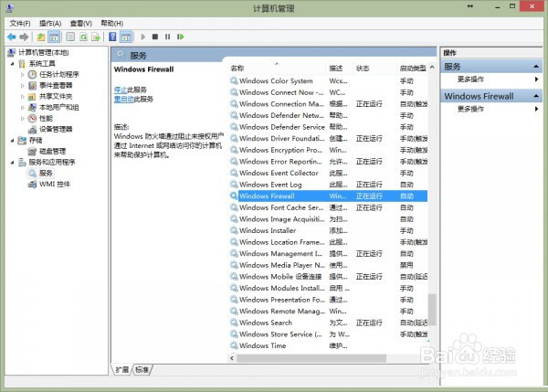Sort by the 启动类型 column header
Screen dimensions: 548x392
pyautogui.click(x=413, y=69)
